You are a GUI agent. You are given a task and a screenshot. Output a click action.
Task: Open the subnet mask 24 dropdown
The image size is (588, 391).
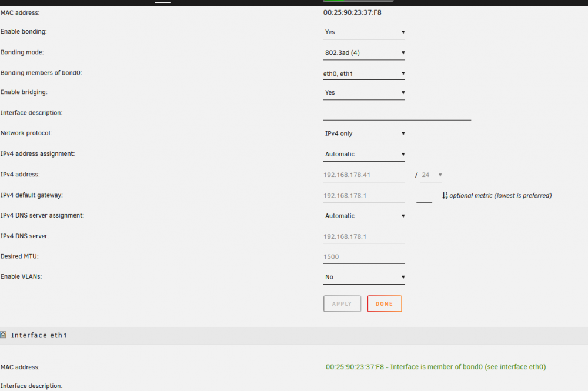click(431, 175)
